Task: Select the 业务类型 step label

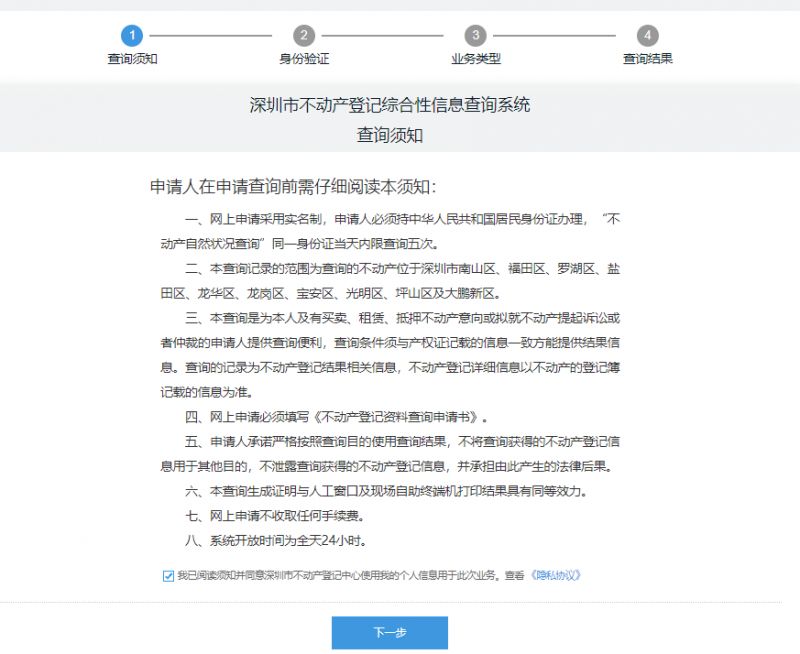Action: click(x=476, y=59)
